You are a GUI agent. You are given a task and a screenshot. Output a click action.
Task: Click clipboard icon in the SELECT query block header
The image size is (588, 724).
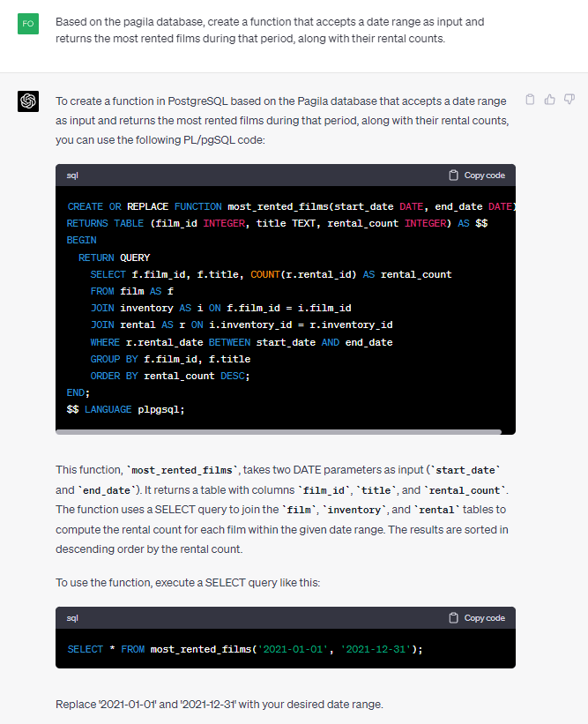tap(454, 618)
